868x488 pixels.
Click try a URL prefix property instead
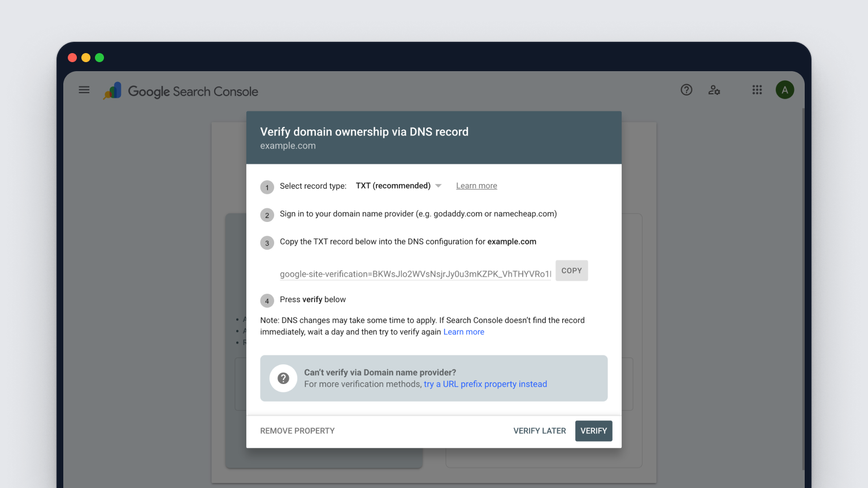(x=485, y=384)
